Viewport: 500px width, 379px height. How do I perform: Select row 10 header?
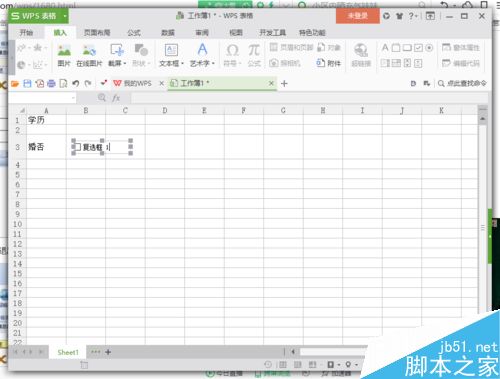tap(17, 224)
